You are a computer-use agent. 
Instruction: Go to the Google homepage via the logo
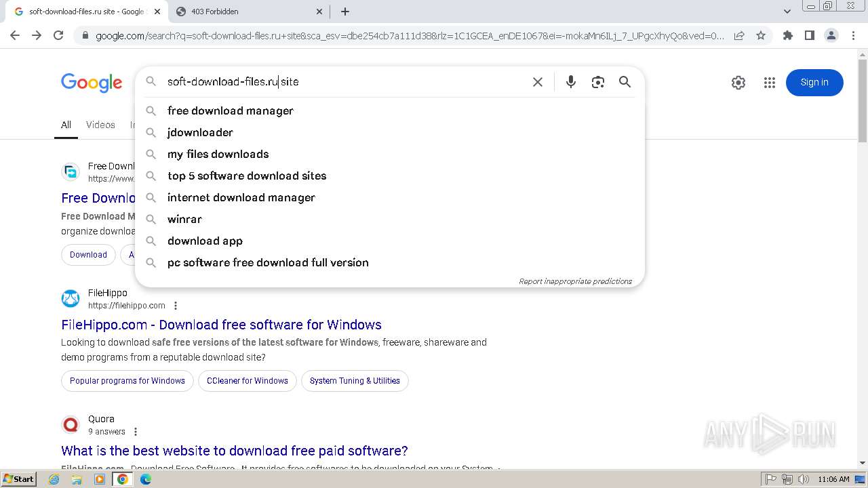92,83
